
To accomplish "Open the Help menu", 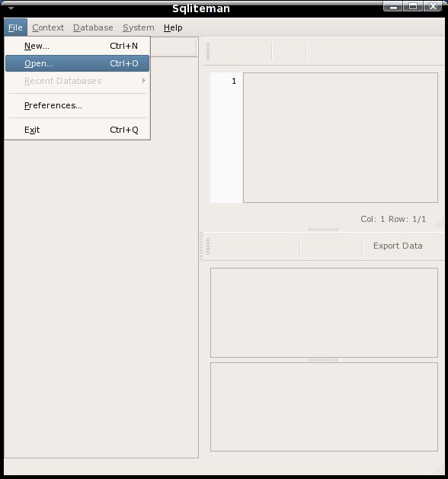I will (173, 27).
